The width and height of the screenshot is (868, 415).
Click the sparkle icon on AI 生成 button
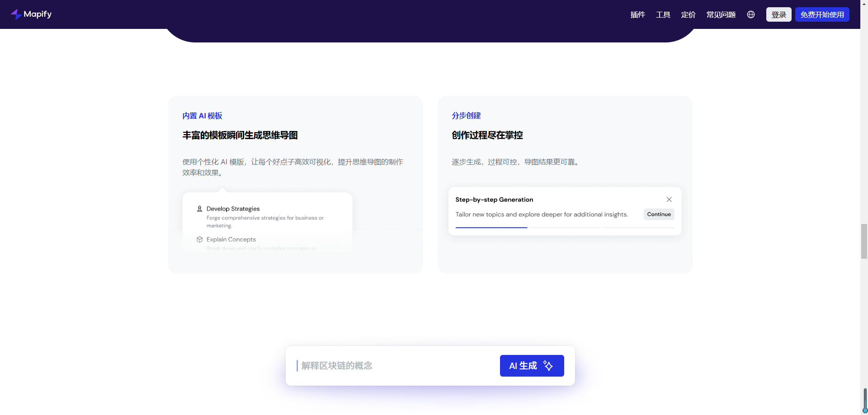(x=548, y=366)
